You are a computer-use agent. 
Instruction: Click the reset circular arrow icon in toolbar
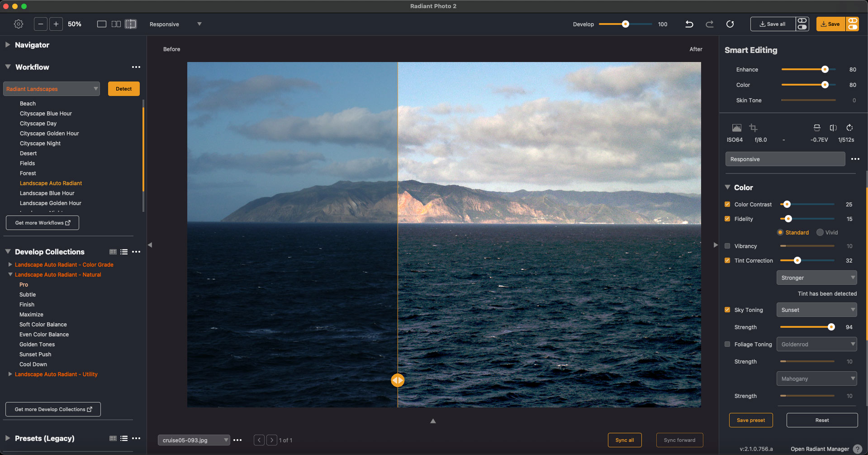730,24
